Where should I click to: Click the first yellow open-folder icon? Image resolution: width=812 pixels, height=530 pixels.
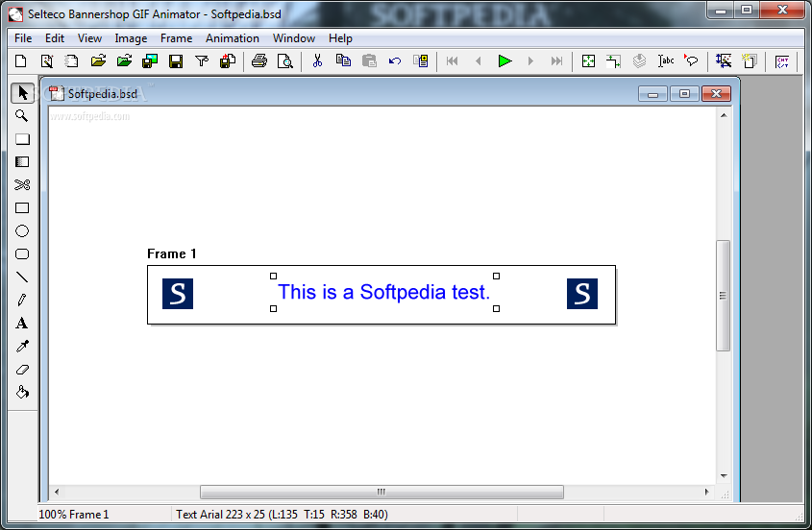[x=98, y=61]
